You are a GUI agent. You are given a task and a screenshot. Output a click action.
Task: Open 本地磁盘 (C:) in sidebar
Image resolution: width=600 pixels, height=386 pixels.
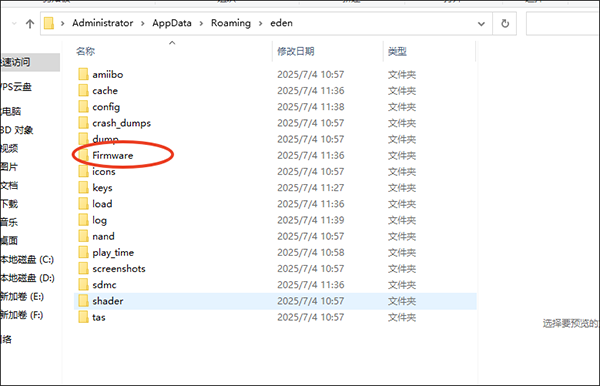27,260
